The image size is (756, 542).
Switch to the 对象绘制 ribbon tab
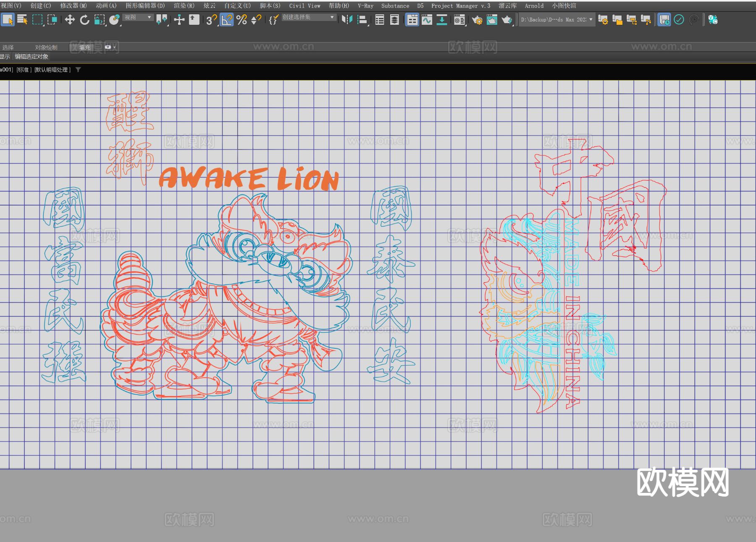[x=46, y=47]
